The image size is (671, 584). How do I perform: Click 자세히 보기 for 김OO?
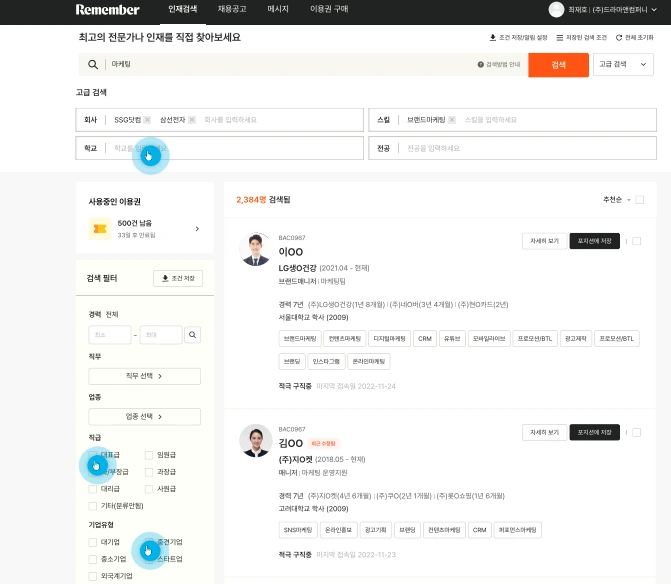pyautogui.click(x=544, y=433)
